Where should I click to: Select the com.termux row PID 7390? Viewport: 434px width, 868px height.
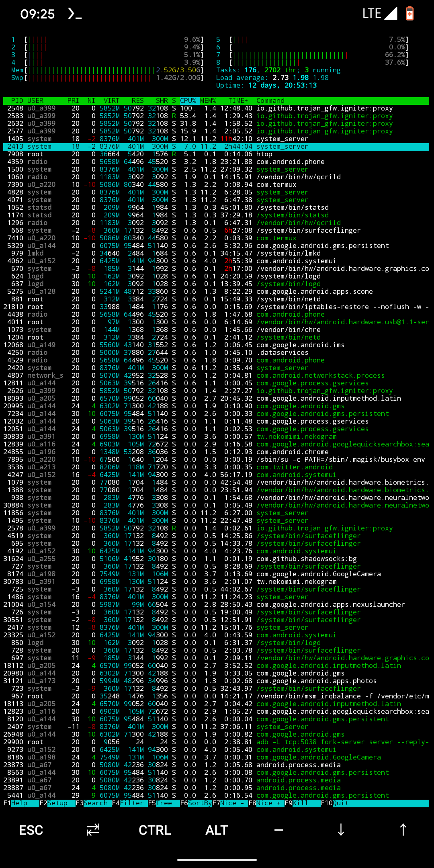pos(216,185)
